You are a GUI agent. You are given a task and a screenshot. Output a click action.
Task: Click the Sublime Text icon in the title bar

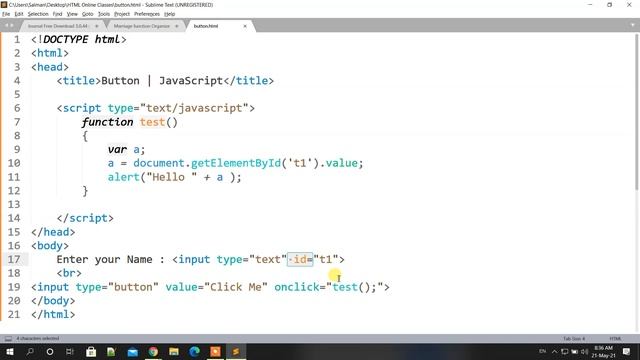tap(4, 4)
